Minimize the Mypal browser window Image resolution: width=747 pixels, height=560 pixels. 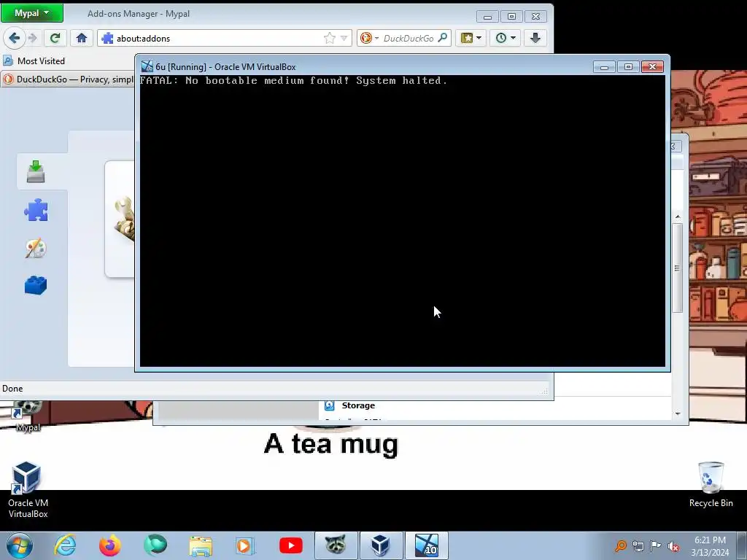click(487, 17)
